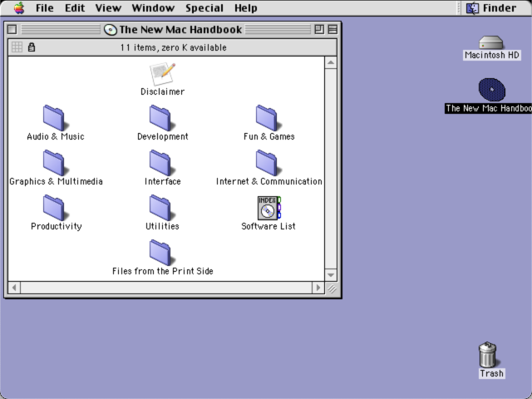Select the Utilities folder icon
Screen dimensions: 532x399
[160, 208]
